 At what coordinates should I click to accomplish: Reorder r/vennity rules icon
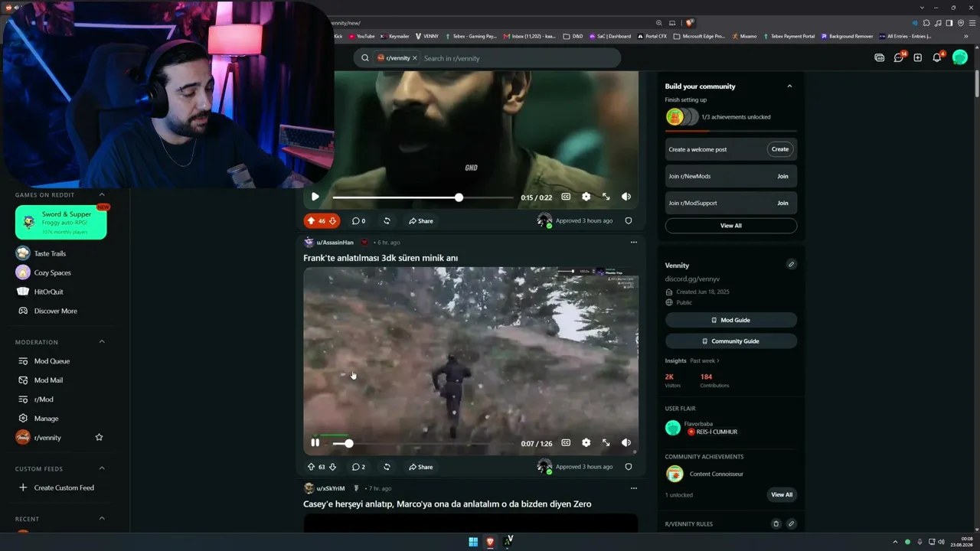(x=776, y=524)
